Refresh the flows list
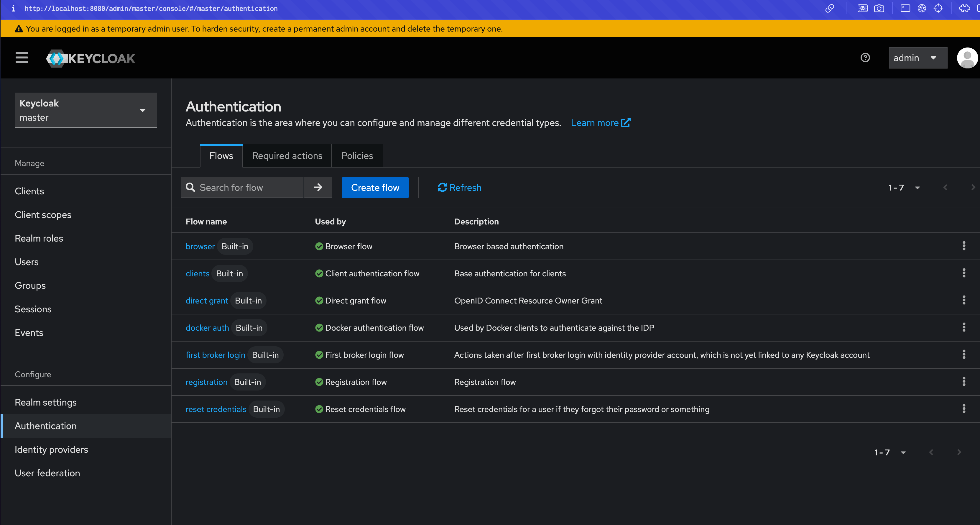The width and height of the screenshot is (980, 525). click(x=459, y=187)
